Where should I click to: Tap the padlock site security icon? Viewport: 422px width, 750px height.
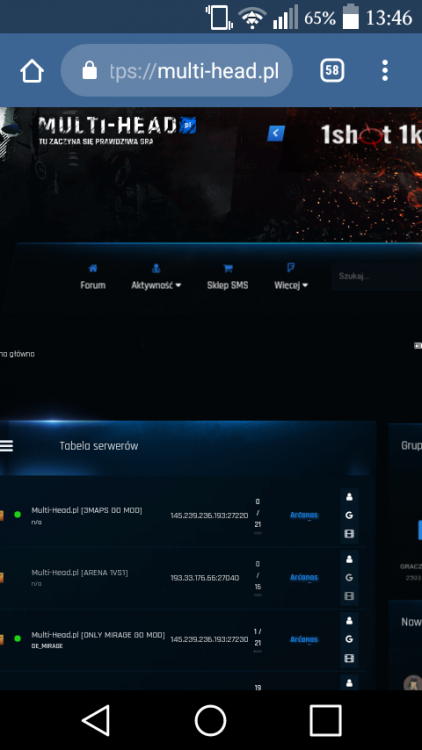89,71
